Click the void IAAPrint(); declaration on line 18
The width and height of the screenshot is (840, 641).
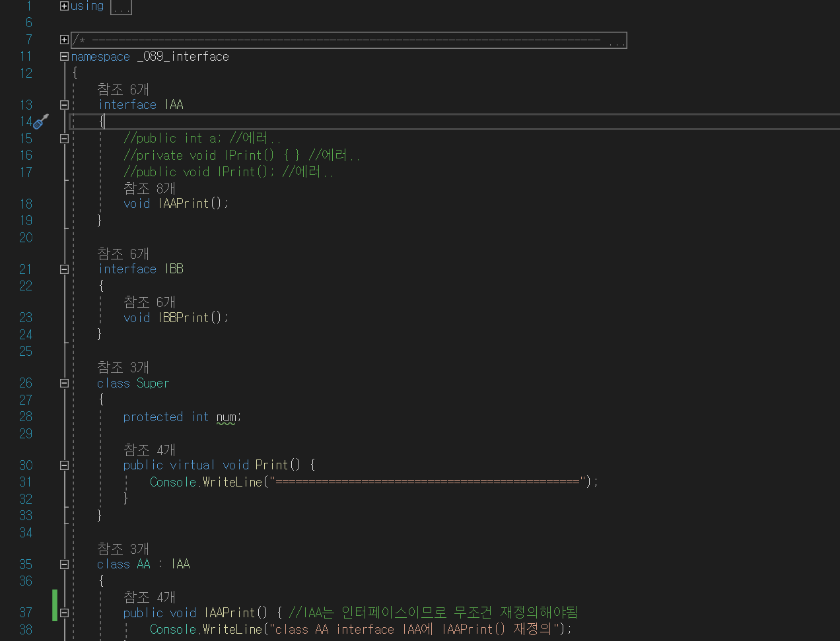(176, 203)
